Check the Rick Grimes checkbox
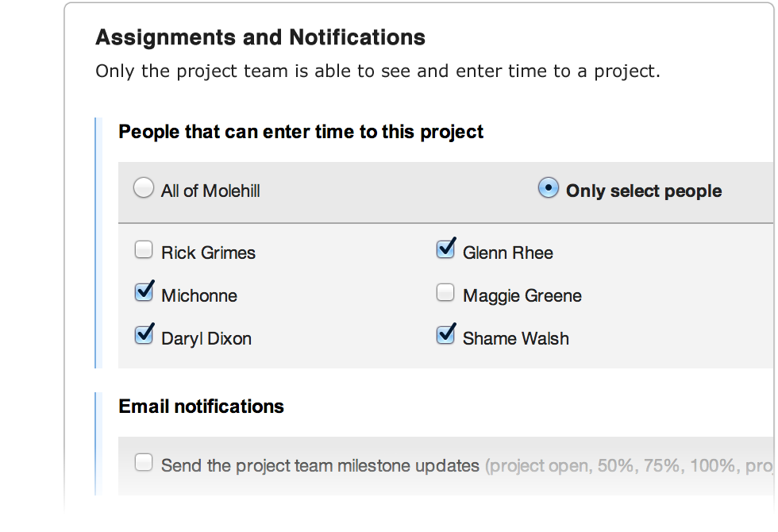The width and height of the screenshot is (778, 532). (x=144, y=249)
